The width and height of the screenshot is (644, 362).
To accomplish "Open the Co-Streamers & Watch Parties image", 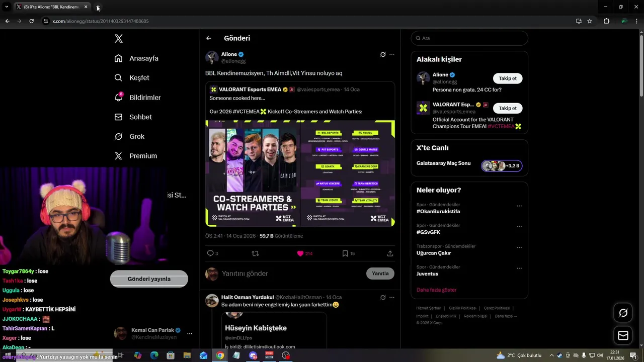I will (253, 173).
